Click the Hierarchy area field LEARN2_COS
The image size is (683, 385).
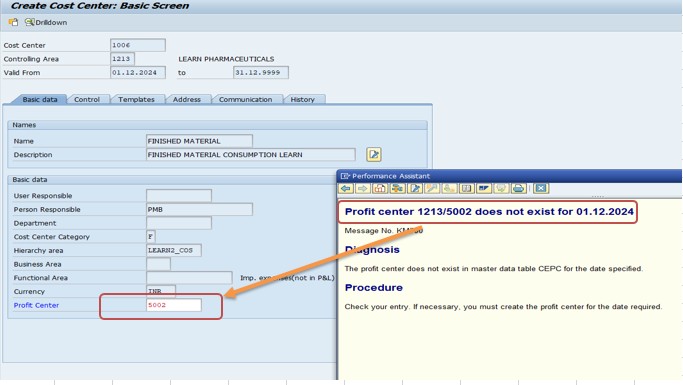[x=174, y=250]
